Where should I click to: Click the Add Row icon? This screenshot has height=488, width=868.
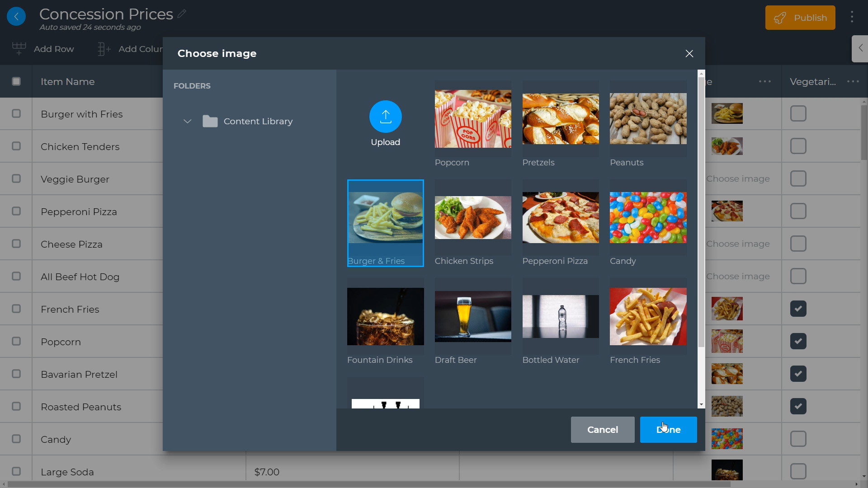(19, 49)
